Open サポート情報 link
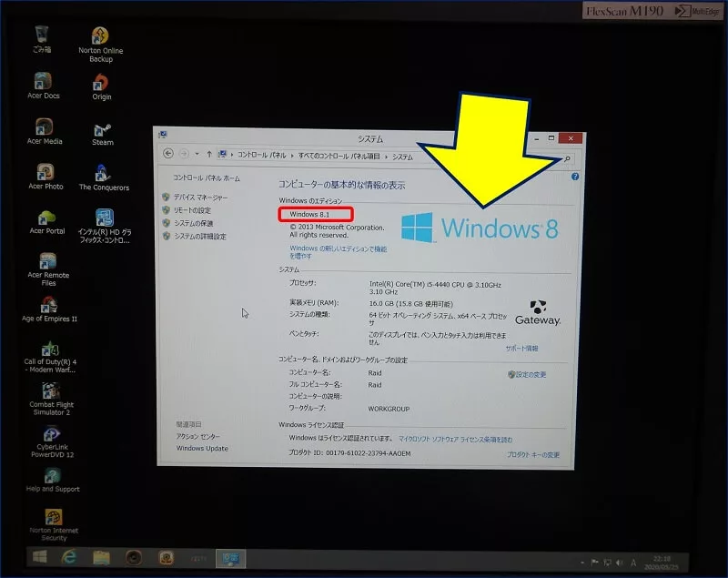Image resolution: width=728 pixels, height=578 pixels. [x=521, y=349]
